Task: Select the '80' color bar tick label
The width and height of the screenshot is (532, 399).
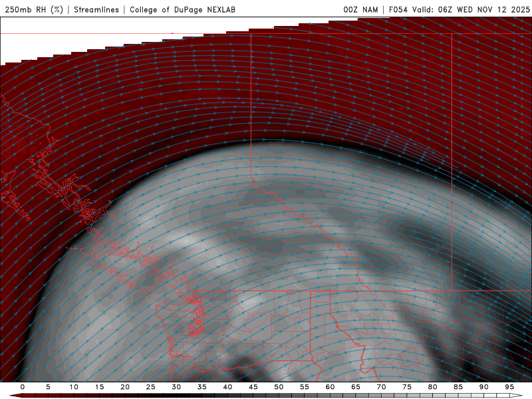Action: 432,387
